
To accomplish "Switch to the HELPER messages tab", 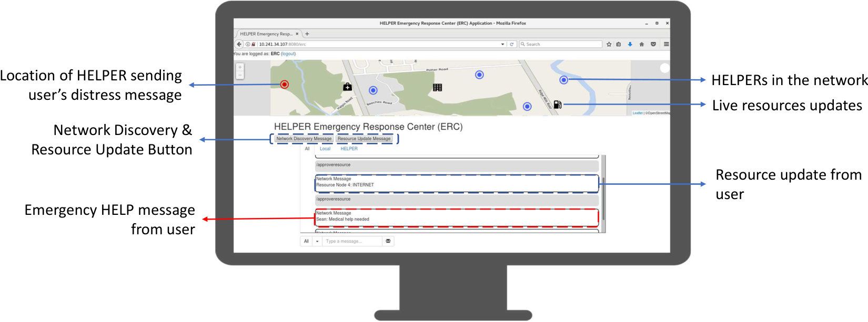I will pos(349,149).
